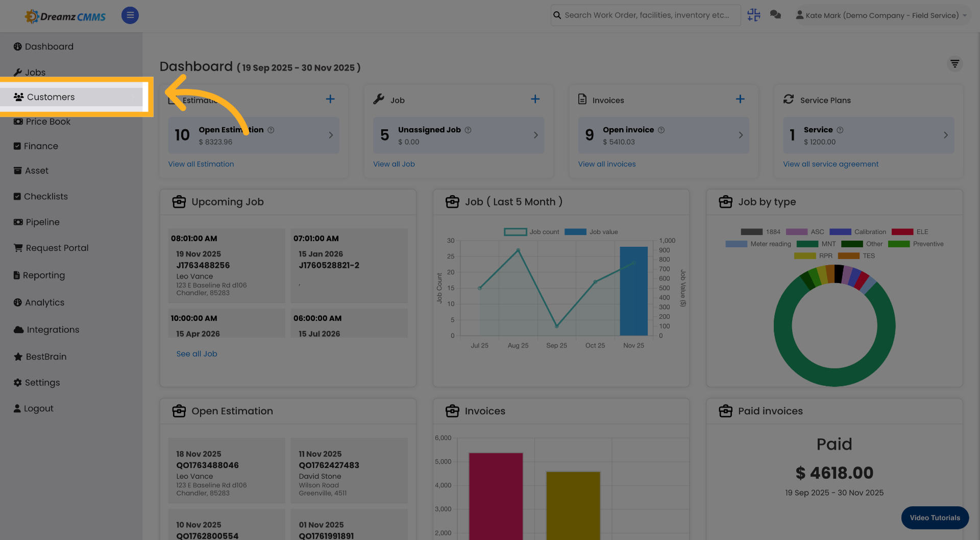Image resolution: width=980 pixels, height=540 pixels.
Task: Collapse the sidebar using the hamburger icon
Action: click(130, 15)
